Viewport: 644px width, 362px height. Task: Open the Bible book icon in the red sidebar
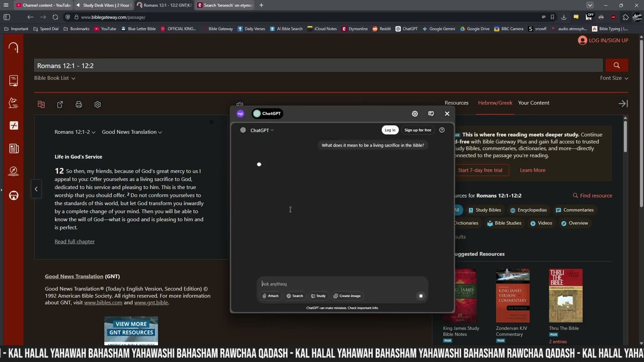coord(14,80)
